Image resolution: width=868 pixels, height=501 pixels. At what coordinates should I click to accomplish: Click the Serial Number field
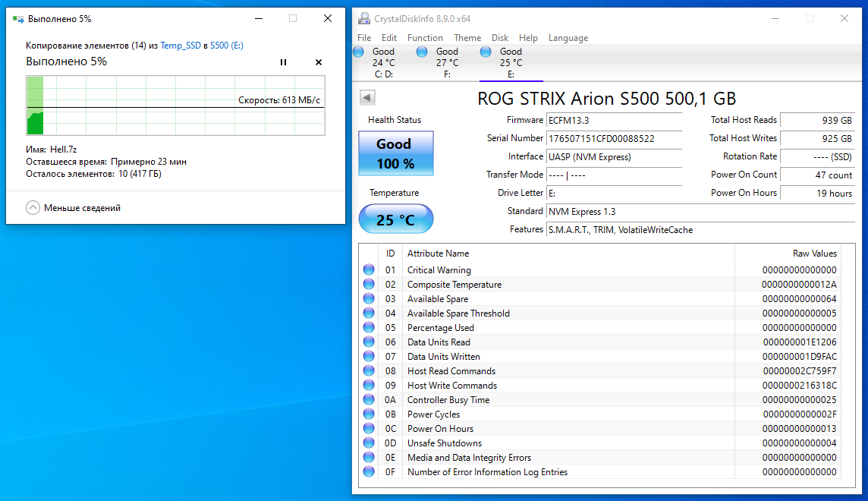tap(614, 138)
